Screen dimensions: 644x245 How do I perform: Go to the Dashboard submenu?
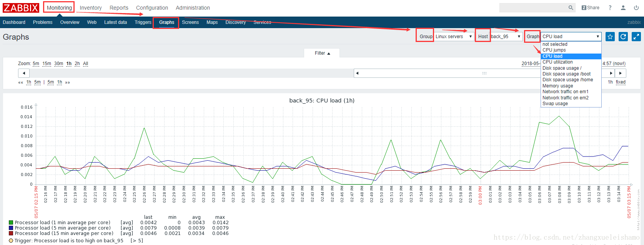[14, 22]
